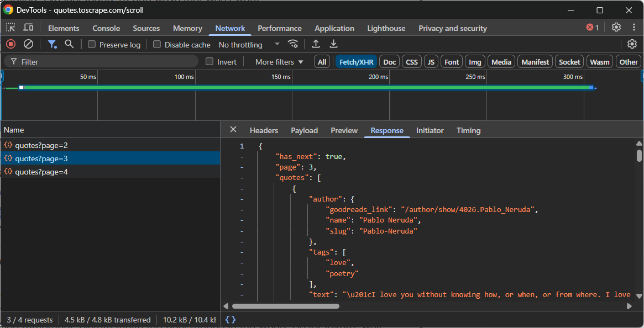Show the Payload tab of request

click(305, 130)
